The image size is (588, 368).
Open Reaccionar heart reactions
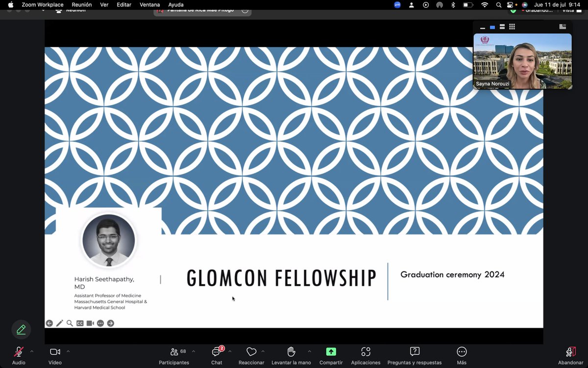(x=251, y=355)
